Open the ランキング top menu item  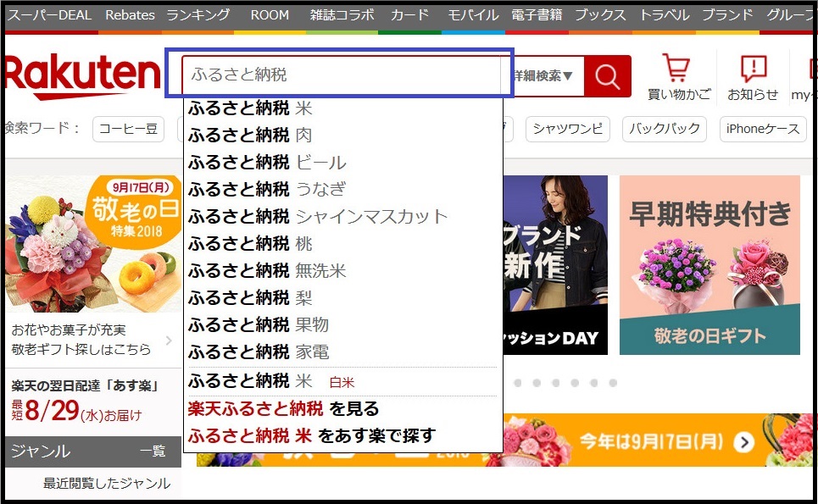tap(198, 14)
